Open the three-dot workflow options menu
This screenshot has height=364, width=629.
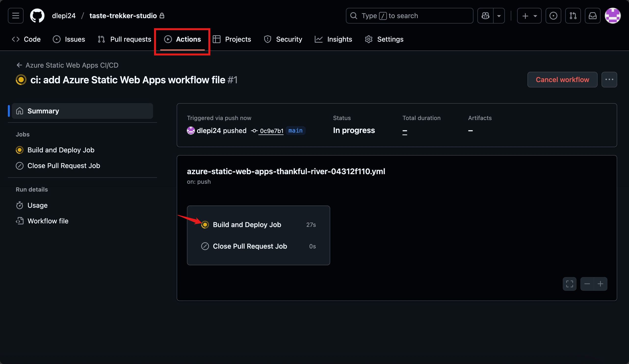click(x=609, y=80)
